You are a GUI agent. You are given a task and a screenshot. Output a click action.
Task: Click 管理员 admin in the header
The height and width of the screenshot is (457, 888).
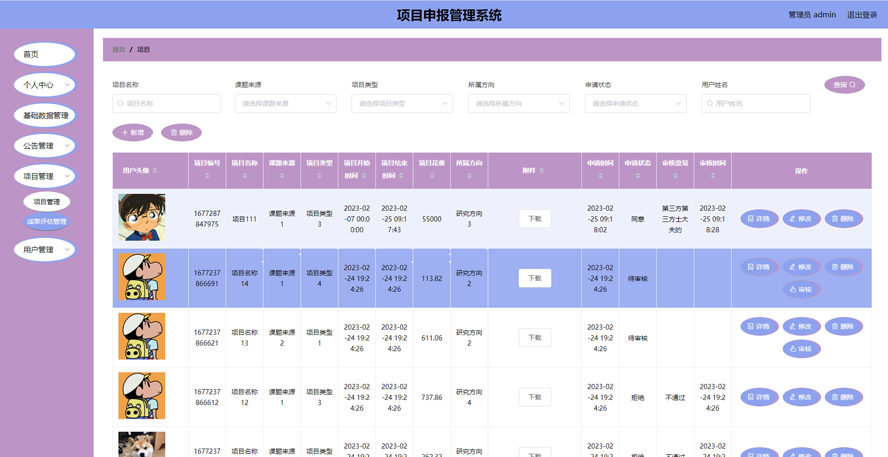pyautogui.click(x=812, y=15)
